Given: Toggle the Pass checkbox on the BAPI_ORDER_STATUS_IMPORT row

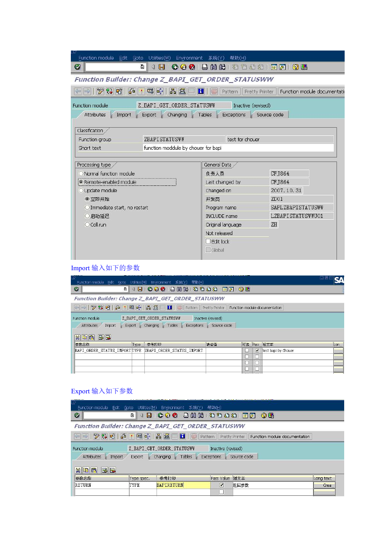Looking at the screenshot, I should [x=257, y=351].
